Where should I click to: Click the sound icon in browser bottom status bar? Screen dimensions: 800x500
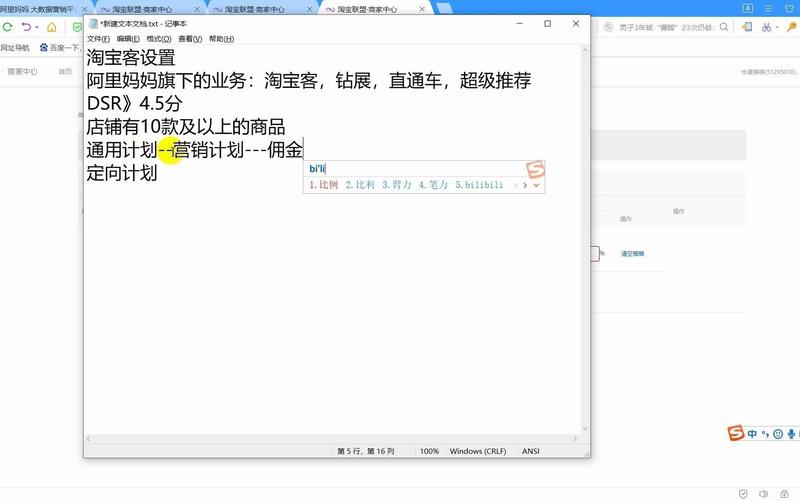tap(764, 493)
